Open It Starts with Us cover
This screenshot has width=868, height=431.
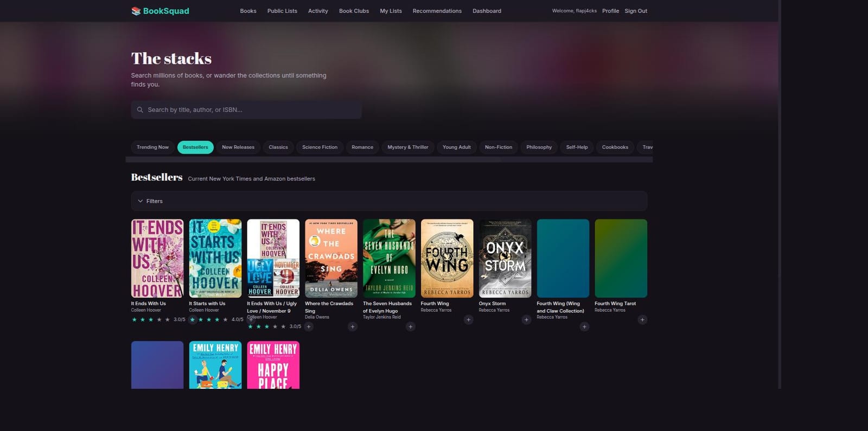tap(215, 259)
